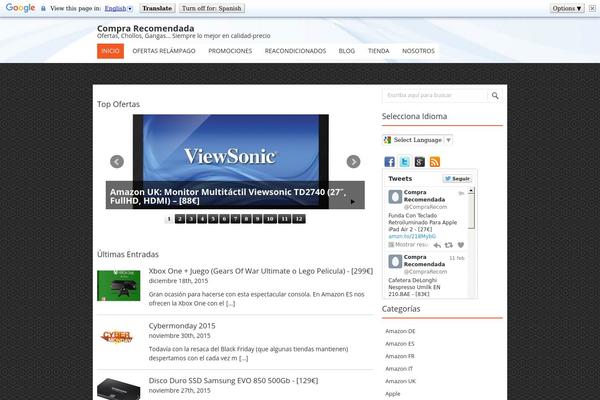This screenshot has height=400, width=600.
Task: Open the Google Plus social icon
Action: tap(419, 162)
